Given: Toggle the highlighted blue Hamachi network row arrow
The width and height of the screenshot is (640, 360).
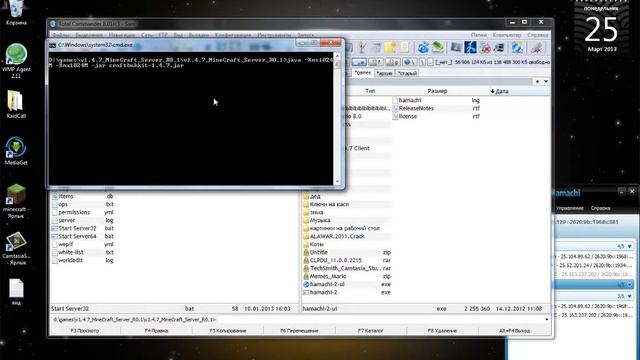Looking at the screenshot, I should click(x=629, y=284).
